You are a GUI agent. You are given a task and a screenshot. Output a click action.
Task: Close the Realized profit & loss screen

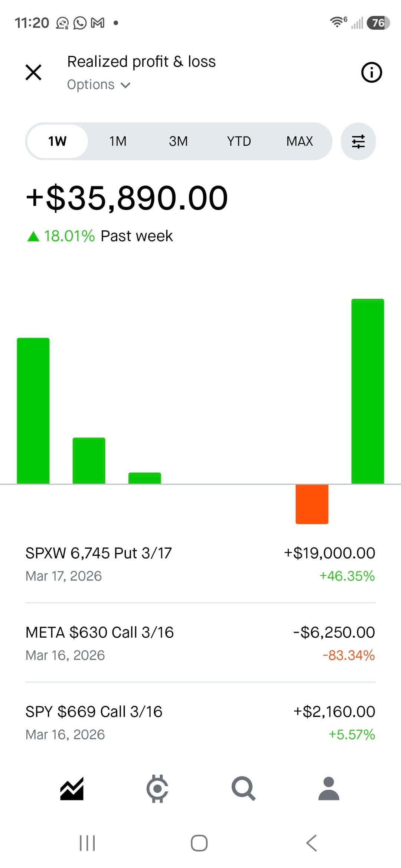33,72
